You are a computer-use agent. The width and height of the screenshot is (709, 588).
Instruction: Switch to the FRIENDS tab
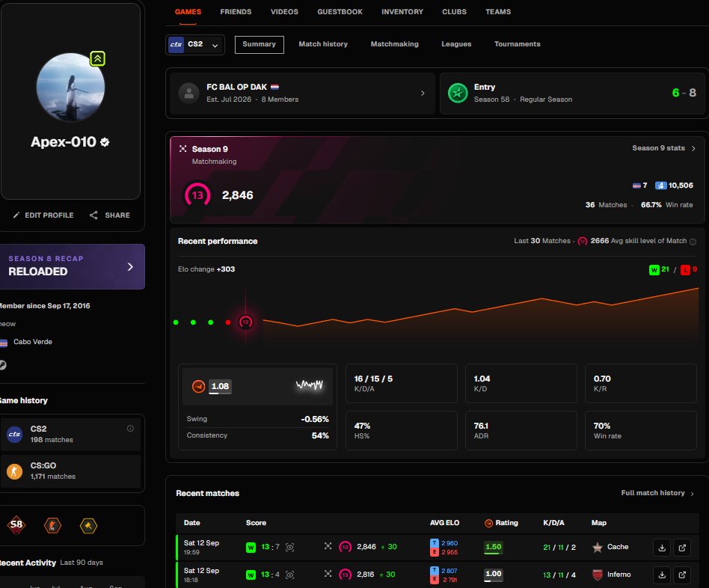(x=236, y=12)
